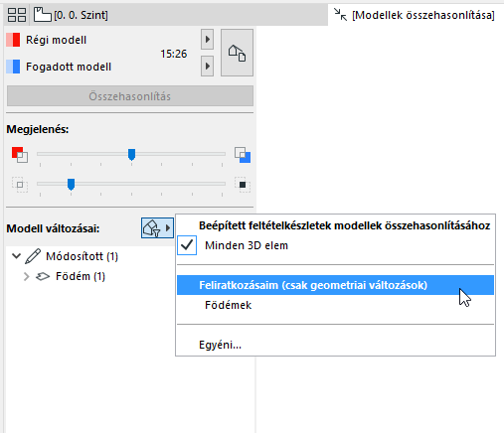This screenshot has height=433, width=504.
Task: Click the model filter icon button
Action: (x=157, y=228)
